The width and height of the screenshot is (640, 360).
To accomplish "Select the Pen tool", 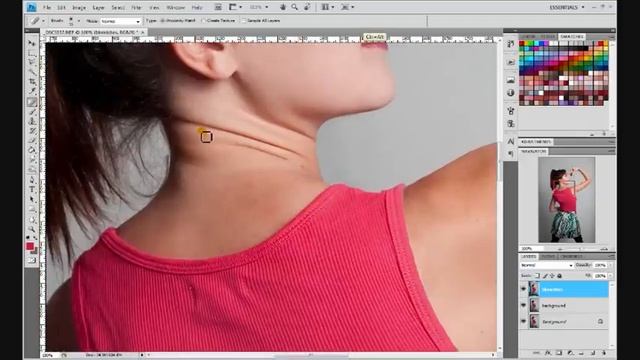I will click(x=31, y=180).
